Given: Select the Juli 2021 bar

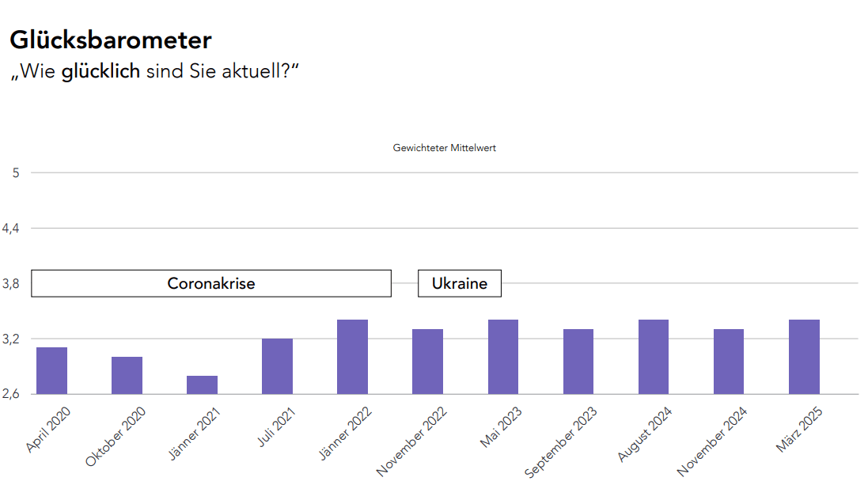Looking at the screenshot, I should [277, 366].
